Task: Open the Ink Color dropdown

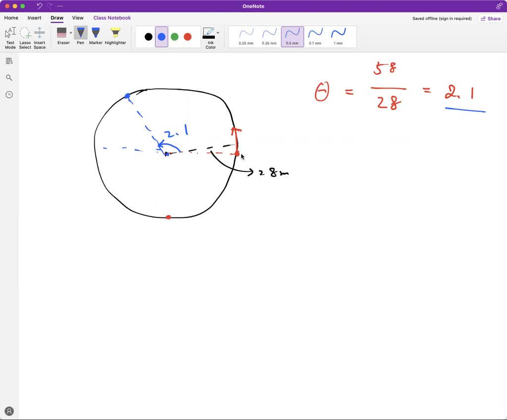Action: point(218,33)
